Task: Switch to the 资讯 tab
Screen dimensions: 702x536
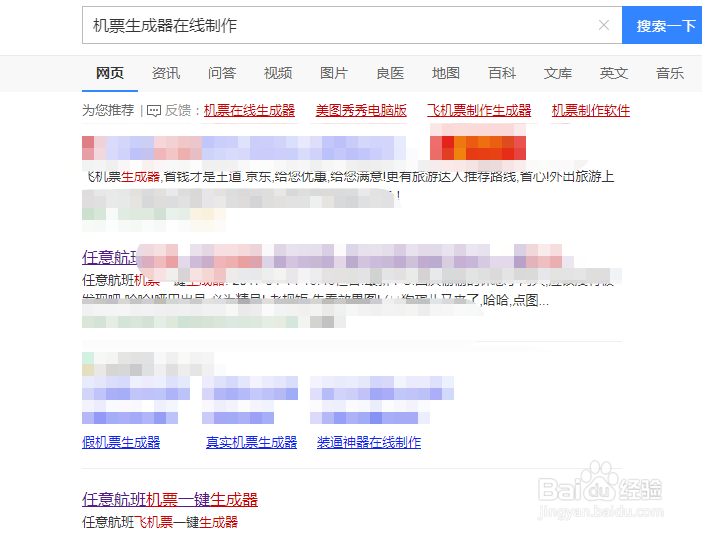Action: (x=166, y=73)
